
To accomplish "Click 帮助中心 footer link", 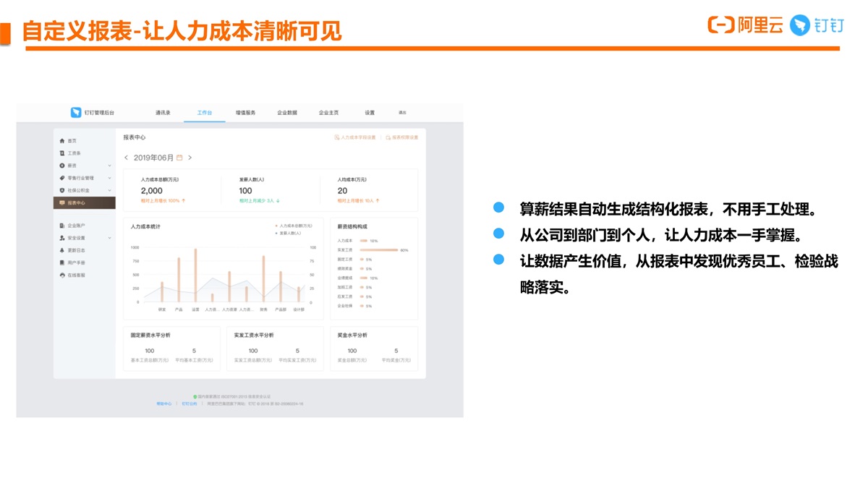I will point(164,403).
